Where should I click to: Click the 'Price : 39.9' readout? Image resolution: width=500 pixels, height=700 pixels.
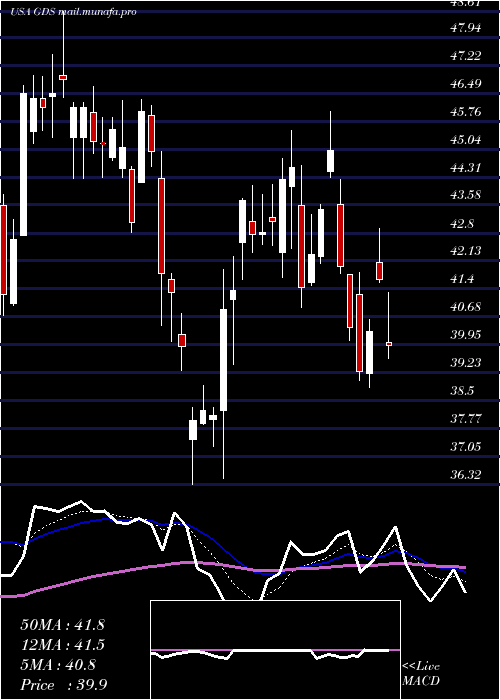coord(63,685)
